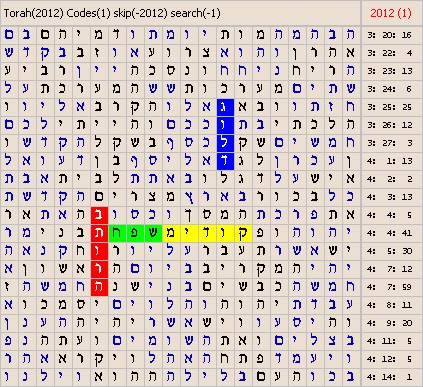The width and height of the screenshot is (423, 387).
Task: Click the ך letter in row 4: 4: 5
Action: (x=189, y=215)
